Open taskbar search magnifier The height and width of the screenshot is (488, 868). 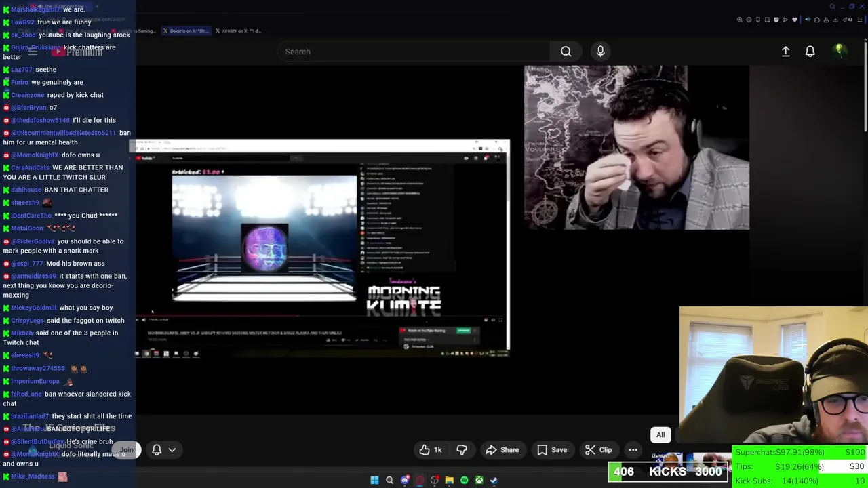pos(389,480)
